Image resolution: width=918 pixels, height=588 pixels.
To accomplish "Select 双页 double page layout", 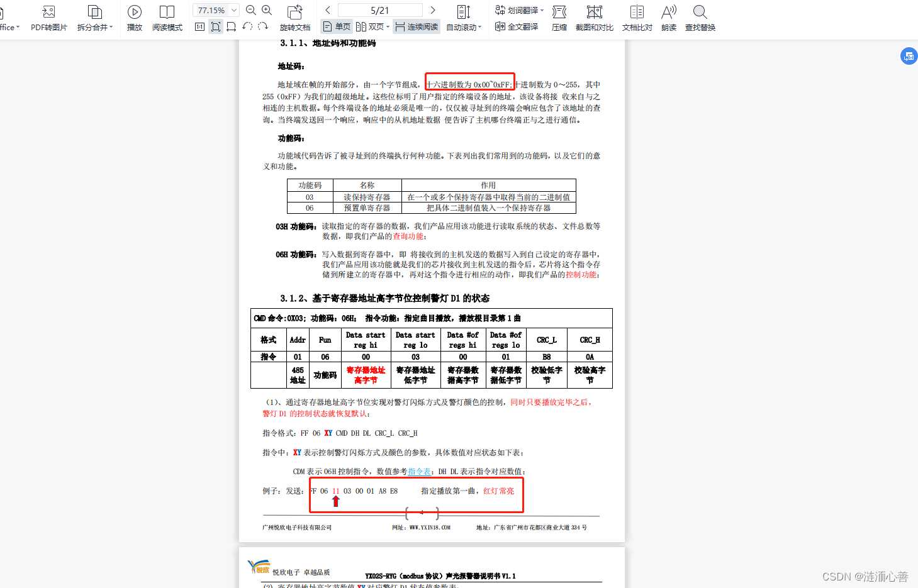I will (370, 26).
